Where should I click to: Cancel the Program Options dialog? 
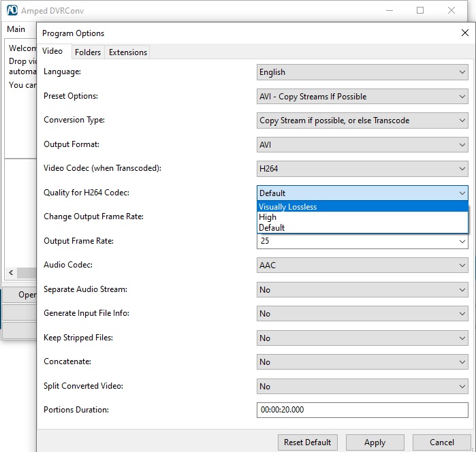click(442, 442)
